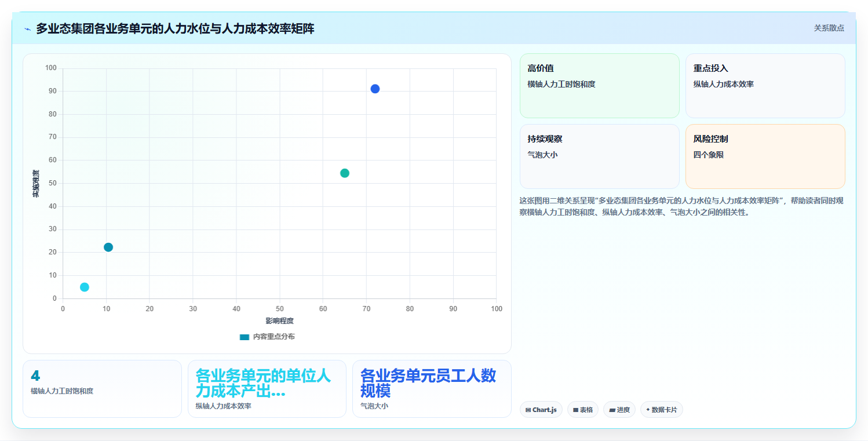868x441 pixels.
Task: Click the 各业务单元的单位人力成本产出... stat card
Action: point(267,389)
